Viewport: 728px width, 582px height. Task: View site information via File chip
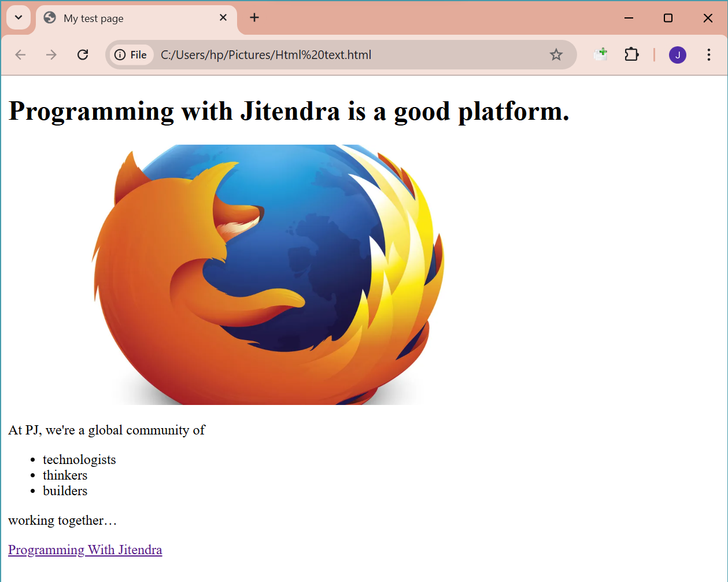pyautogui.click(x=131, y=55)
